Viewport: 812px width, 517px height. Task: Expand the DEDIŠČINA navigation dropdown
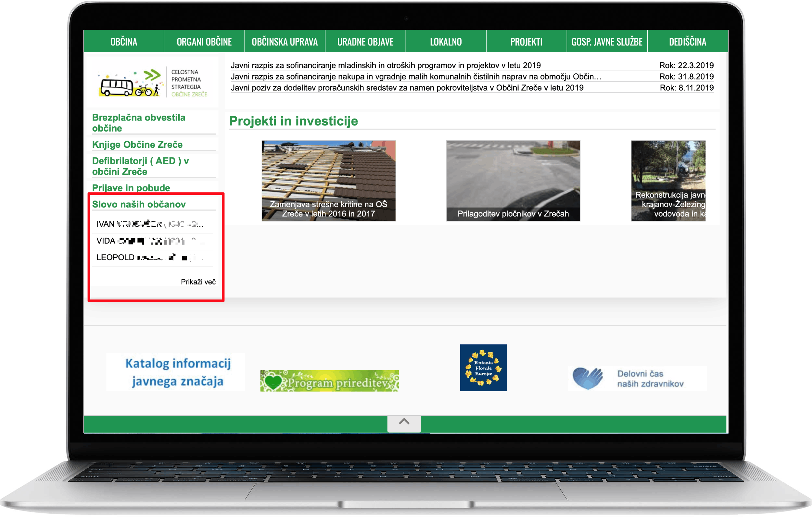[687, 42]
